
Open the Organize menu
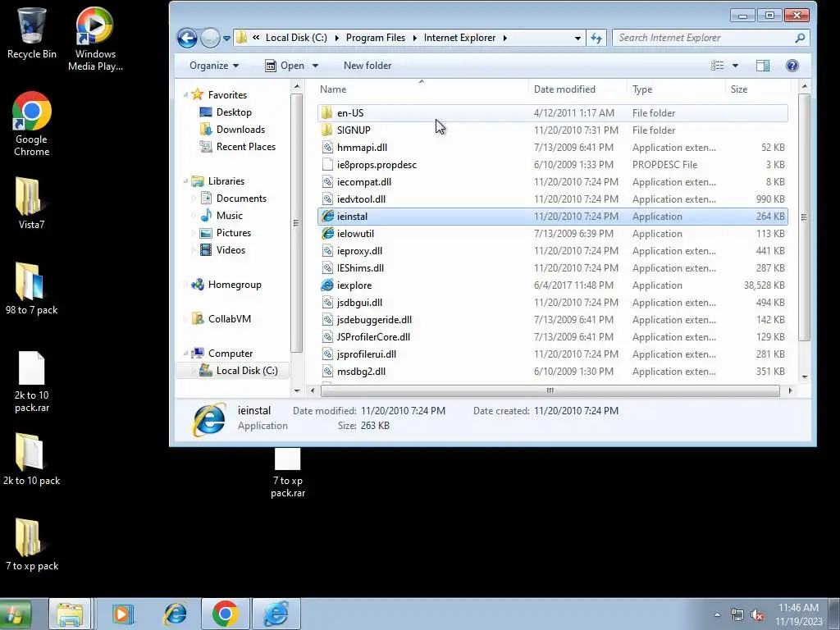point(214,66)
